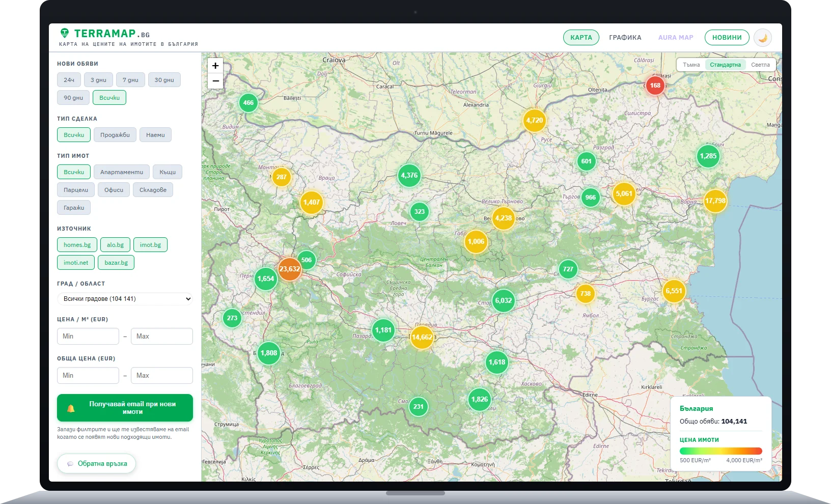This screenshot has width=831, height=504.
Task: Click the red 168 cluster marker
Action: click(655, 85)
